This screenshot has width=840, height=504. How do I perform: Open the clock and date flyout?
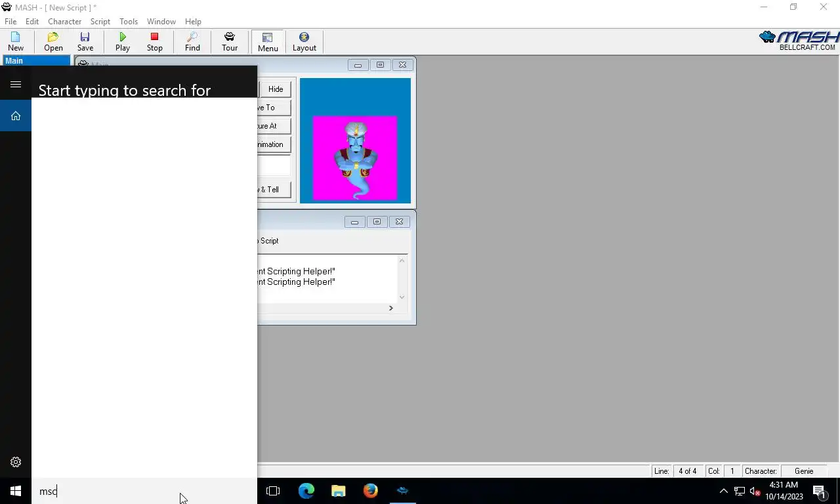point(784,491)
